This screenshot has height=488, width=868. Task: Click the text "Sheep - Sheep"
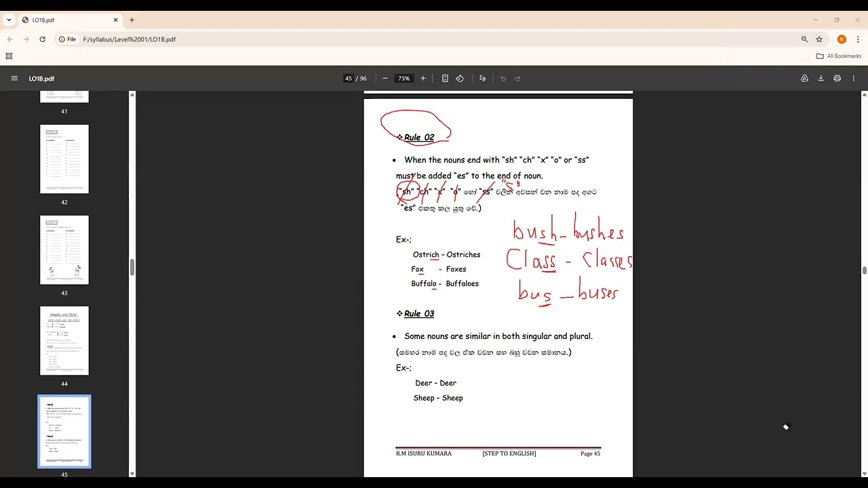438,398
